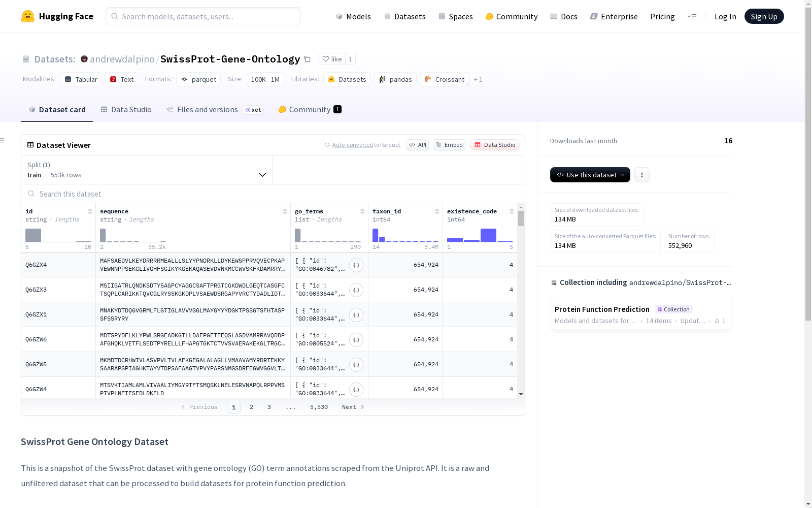Filter by the parquet format tag
Image resolution: width=812 pixels, height=508 pixels.
coord(198,79)
